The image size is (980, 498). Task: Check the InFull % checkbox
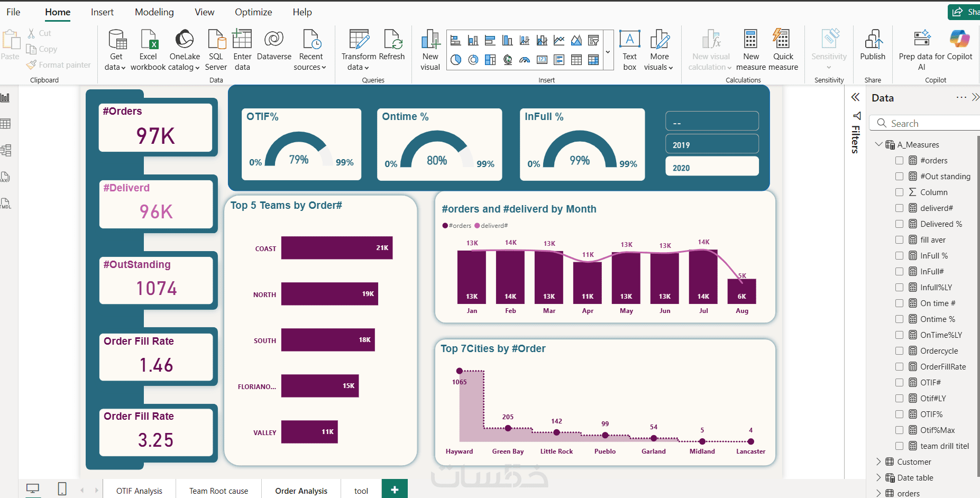tap(899, 255)
